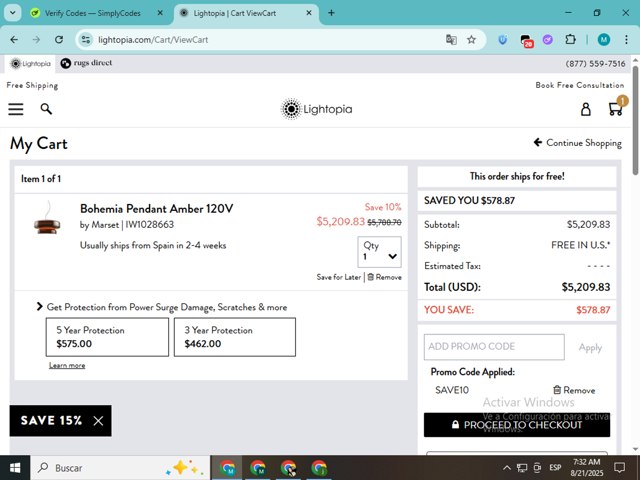640x480 pixels.
Task: Open Book Free Consultation link
Action: click(580, 85)
